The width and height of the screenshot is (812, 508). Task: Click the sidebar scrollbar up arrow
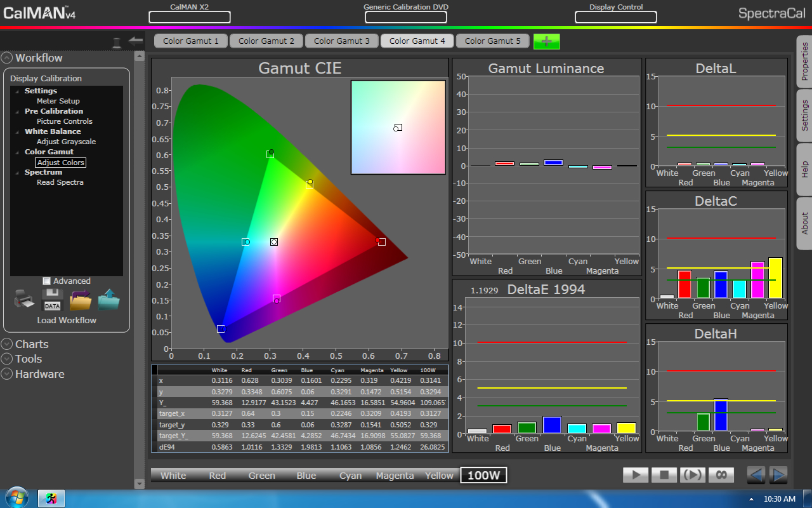pyautogui.click(x=140, y=56)
